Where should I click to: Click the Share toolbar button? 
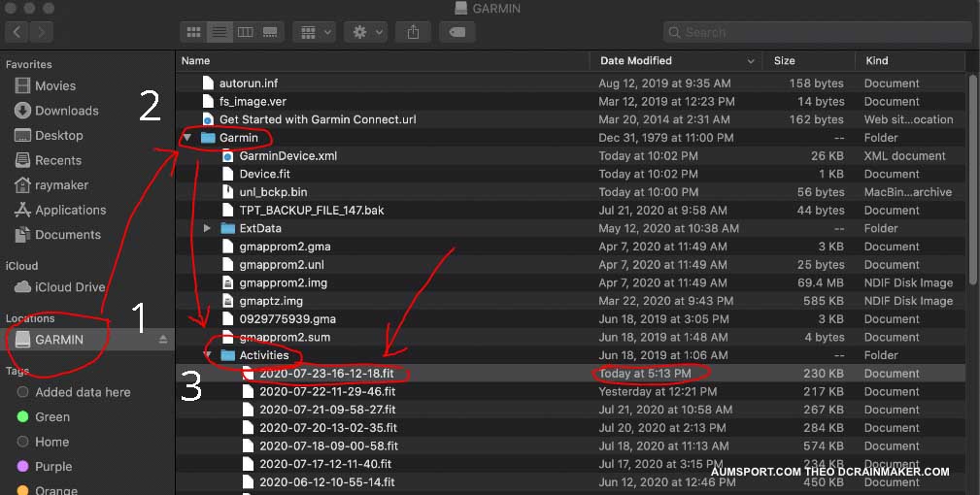tap(413, 32)
